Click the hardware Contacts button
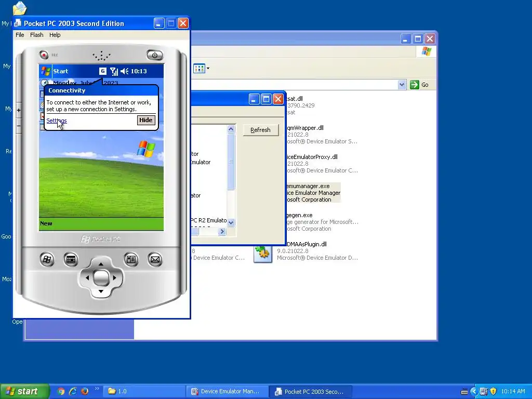Viewport: 532px width, 399px height. click(131, 260)
